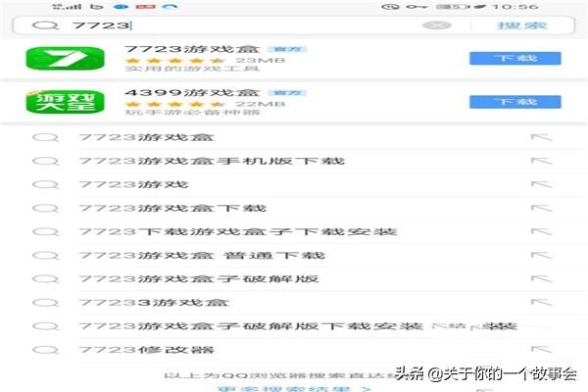Fill search with 7723游戏盒 using arrow icon
The width and height of the screenshot is (588, 392).
pos(540,138)
